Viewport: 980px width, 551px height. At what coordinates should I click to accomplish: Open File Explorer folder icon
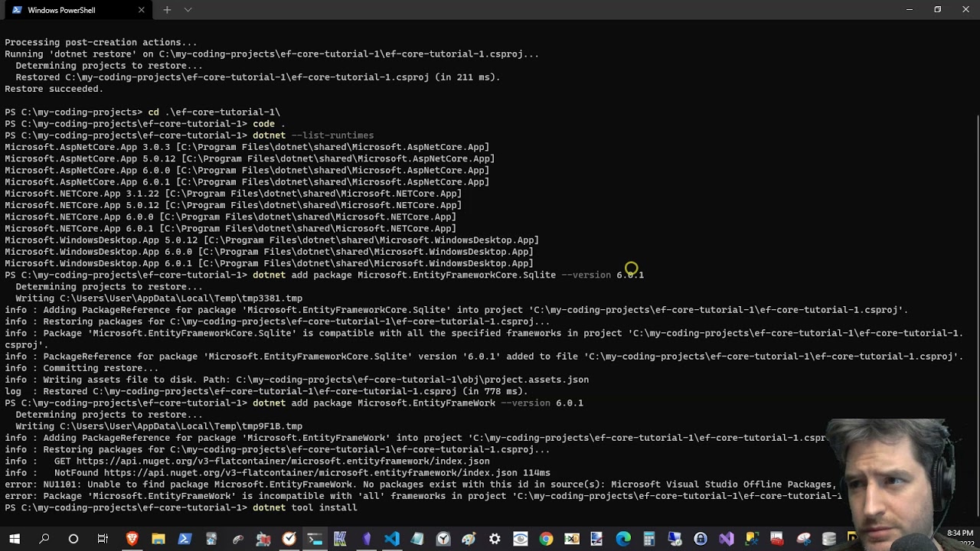158,539
